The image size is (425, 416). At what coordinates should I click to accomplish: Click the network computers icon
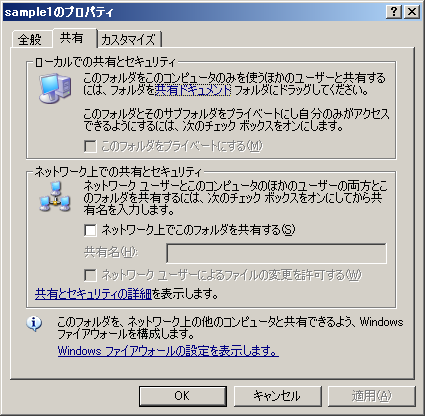tap(55, 197)
